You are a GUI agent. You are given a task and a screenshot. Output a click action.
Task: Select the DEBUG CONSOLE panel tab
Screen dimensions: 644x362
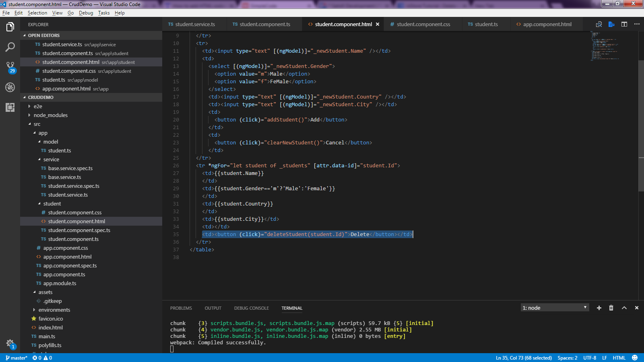251,308
